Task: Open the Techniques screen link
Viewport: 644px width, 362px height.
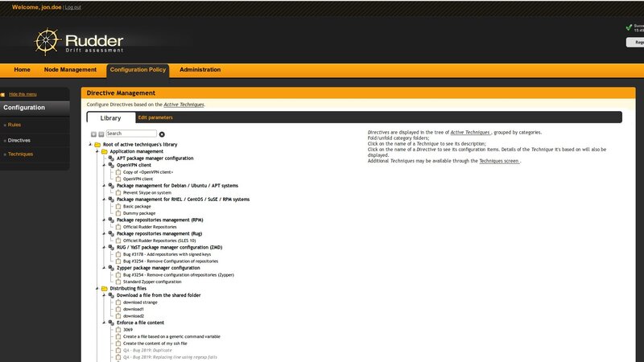Action: pos(499,161)
